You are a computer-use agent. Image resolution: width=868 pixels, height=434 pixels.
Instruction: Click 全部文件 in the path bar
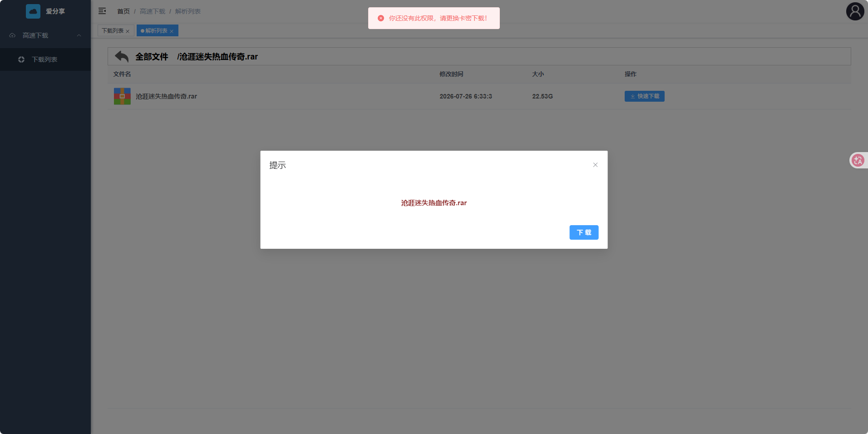[x=152, y=57]
